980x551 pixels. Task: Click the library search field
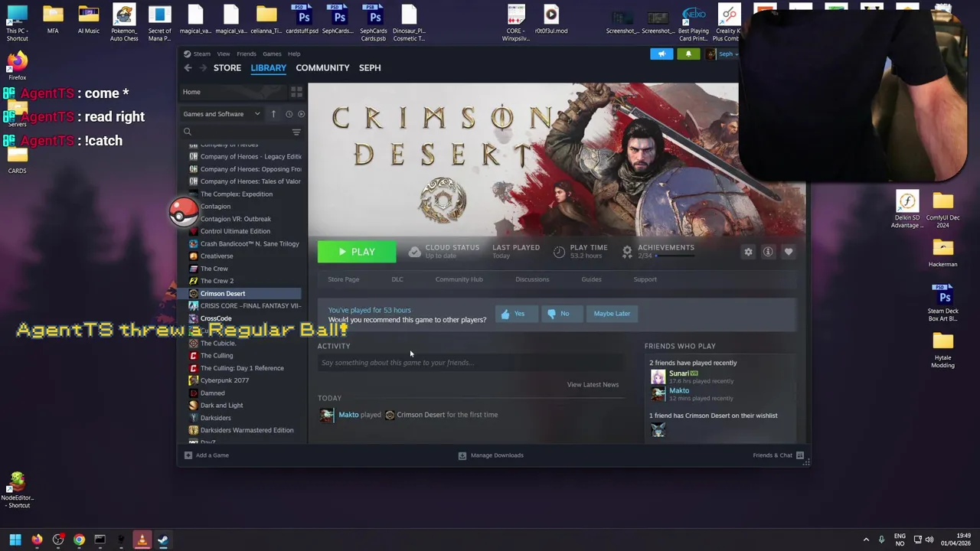[236, 132]
